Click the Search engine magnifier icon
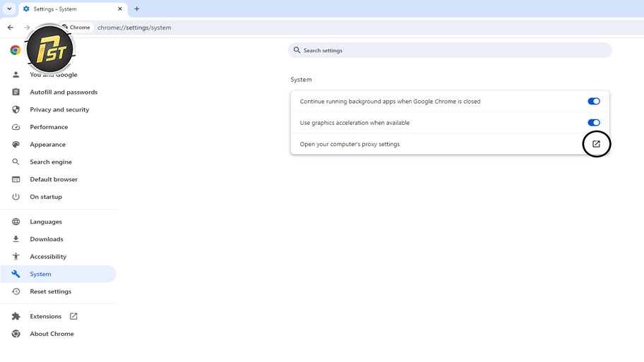This screenshot has width=644, height=362. [16, 162]
